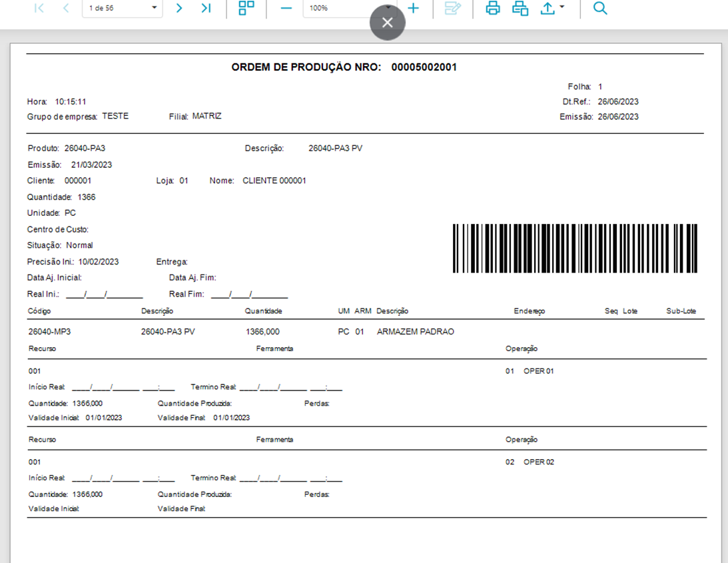Jump to the last page
Viewport: 728px width, 563px height.
(x=206, y=8)
